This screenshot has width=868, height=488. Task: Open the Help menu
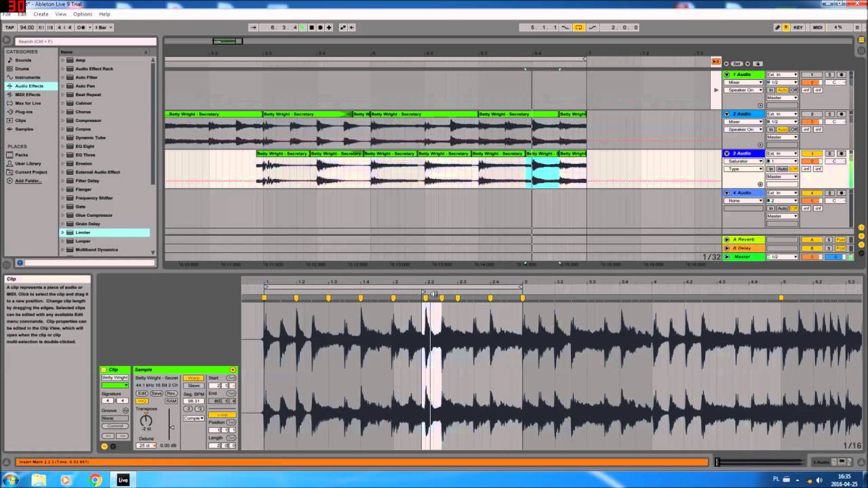(104, 14)
